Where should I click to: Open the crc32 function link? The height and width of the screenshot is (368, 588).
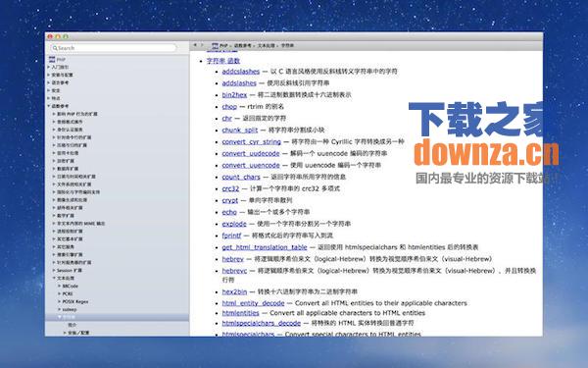230,188
